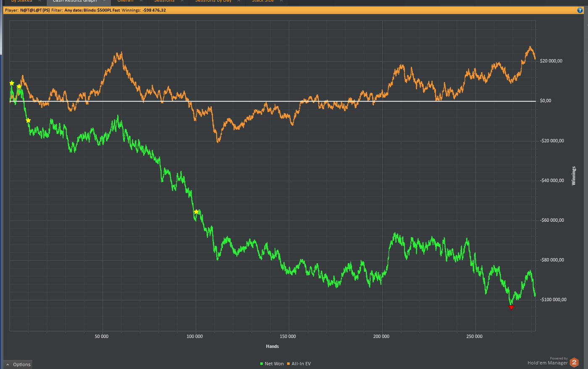This screenshot has width=588, height=369.
Task: Click the vertical Winnings axis title
Action: click(574, 176)
